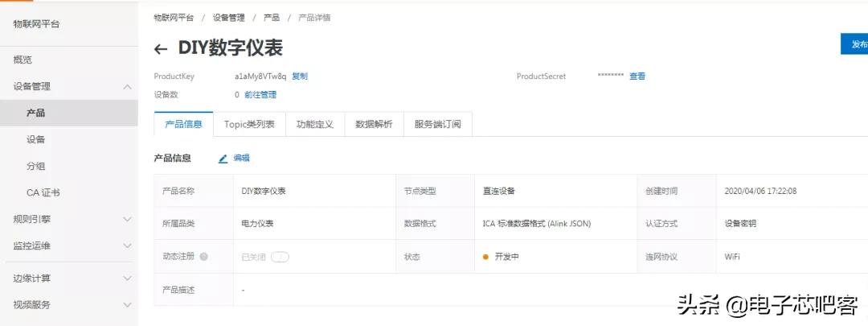Click the 编辑 product info link
The height and width of the screenshot is (326, 868).
coord(241,158)
